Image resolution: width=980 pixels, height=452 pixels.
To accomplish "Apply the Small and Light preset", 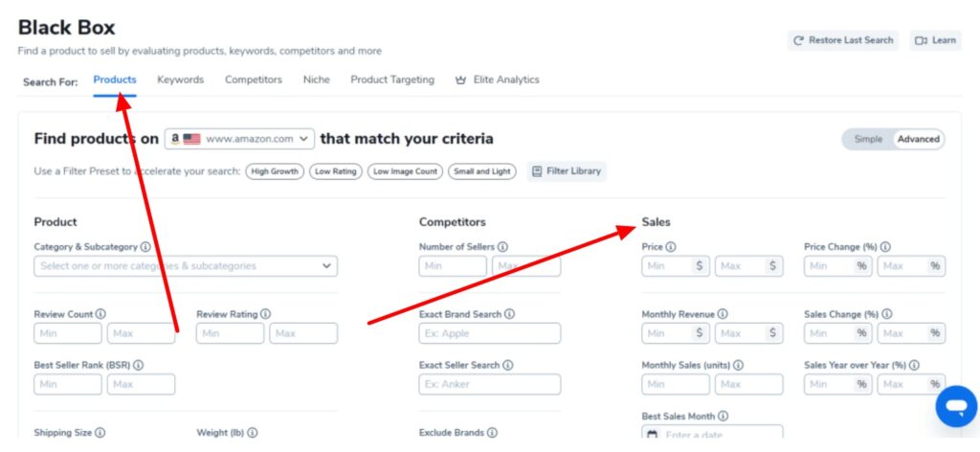I will pyautogui.click(x=482, y=171).
